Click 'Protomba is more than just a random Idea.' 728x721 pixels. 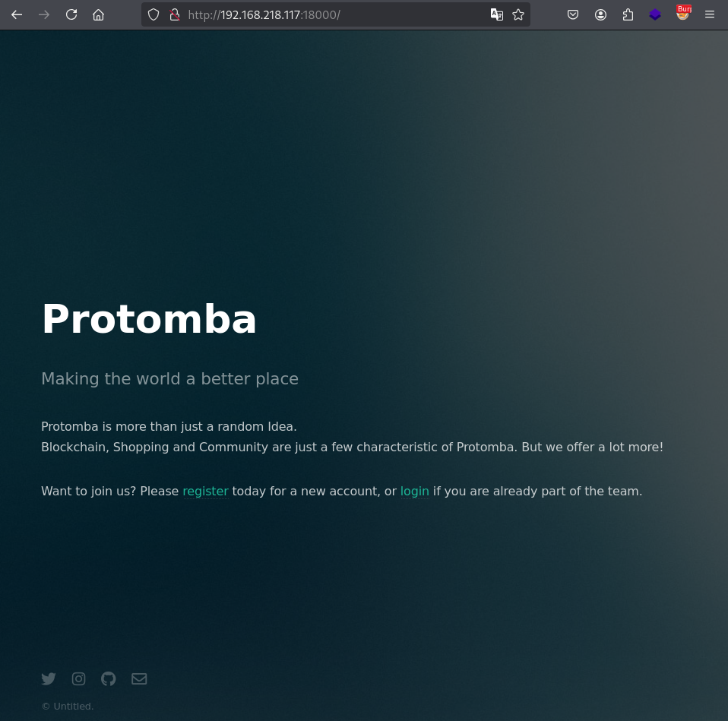169,427
